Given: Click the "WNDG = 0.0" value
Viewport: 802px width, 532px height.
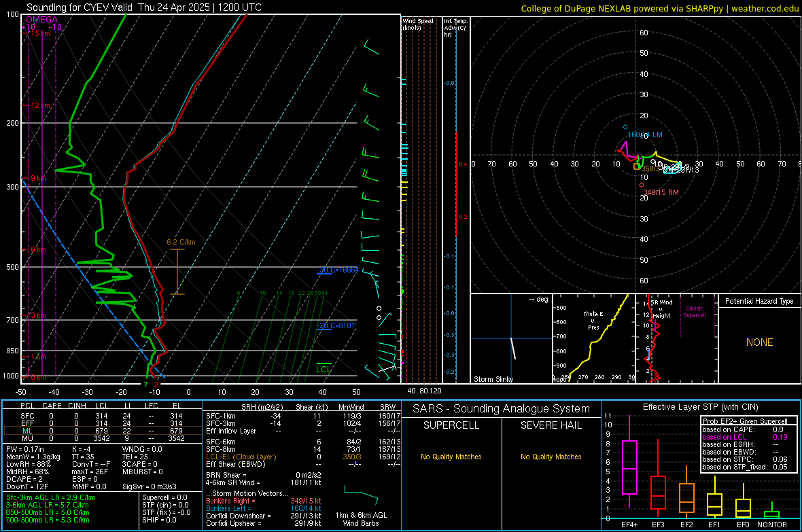Looking at the screenshot, I should pos(142,449).
